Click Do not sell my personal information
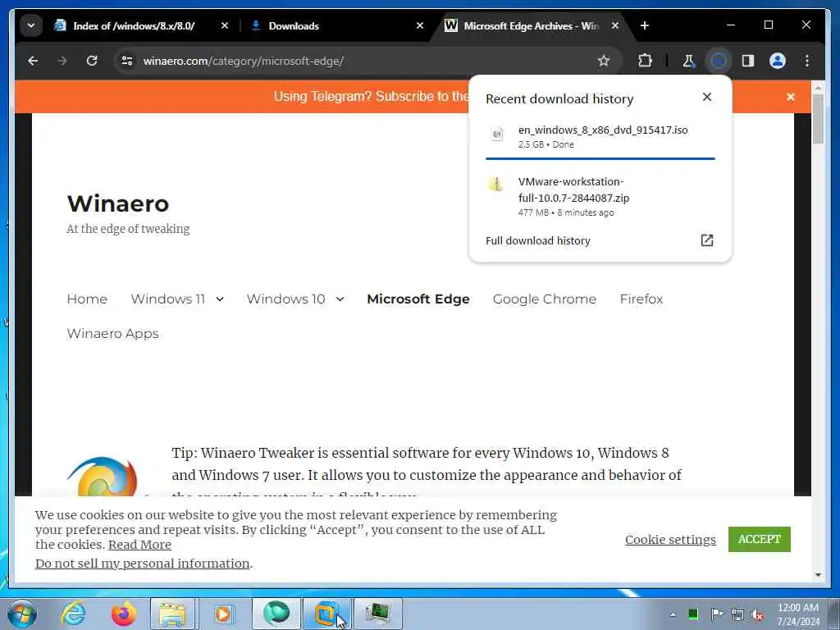This screenshot has height=630, width=840. pyautogui.click(x=143, y=564)
